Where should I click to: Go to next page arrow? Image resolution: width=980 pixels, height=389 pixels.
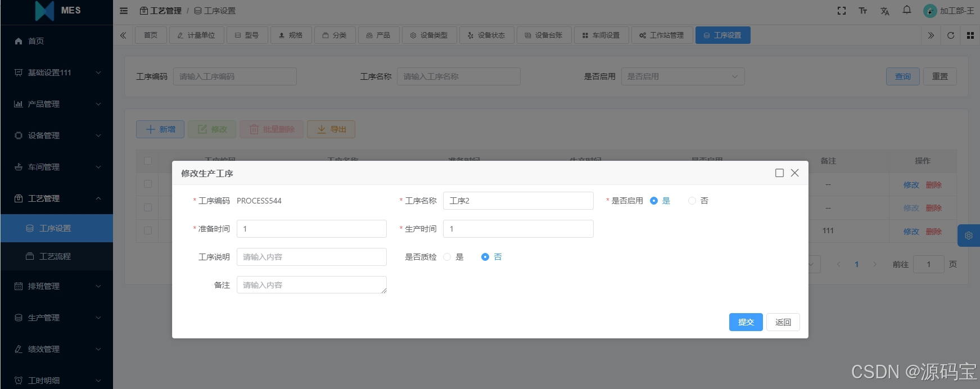pos(875,264)
